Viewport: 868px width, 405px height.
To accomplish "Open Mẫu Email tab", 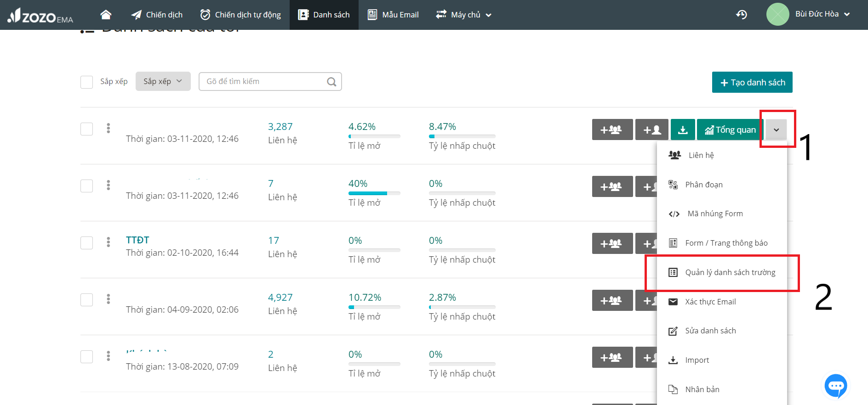I will [x=393, y=15].
